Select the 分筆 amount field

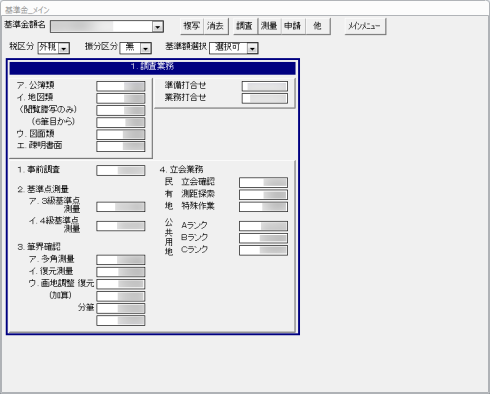coord(121,308)
